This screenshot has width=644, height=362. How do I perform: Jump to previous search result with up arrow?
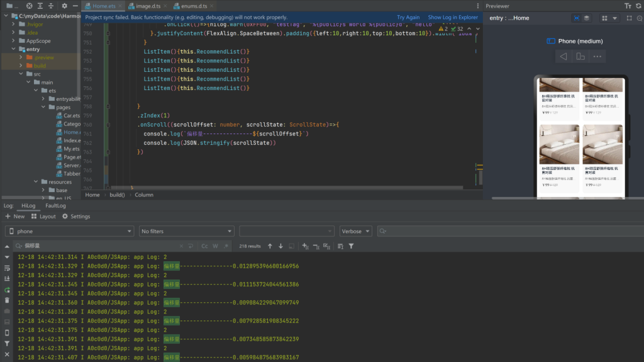tap(270, 246)
